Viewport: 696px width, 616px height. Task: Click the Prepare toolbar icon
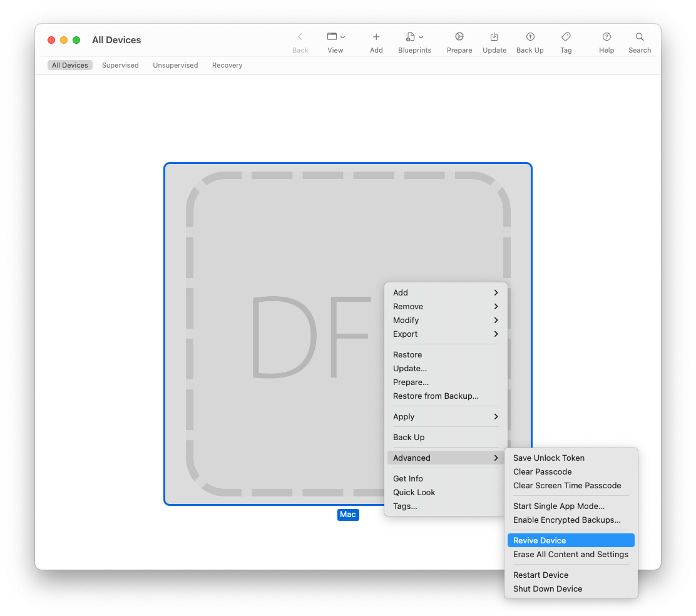(459, 37)
